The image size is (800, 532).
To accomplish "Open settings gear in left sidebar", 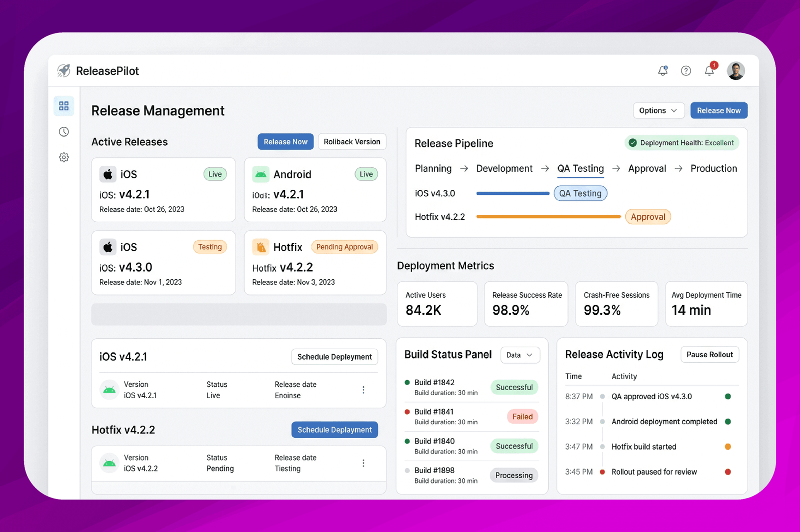I will click(64, 157).
